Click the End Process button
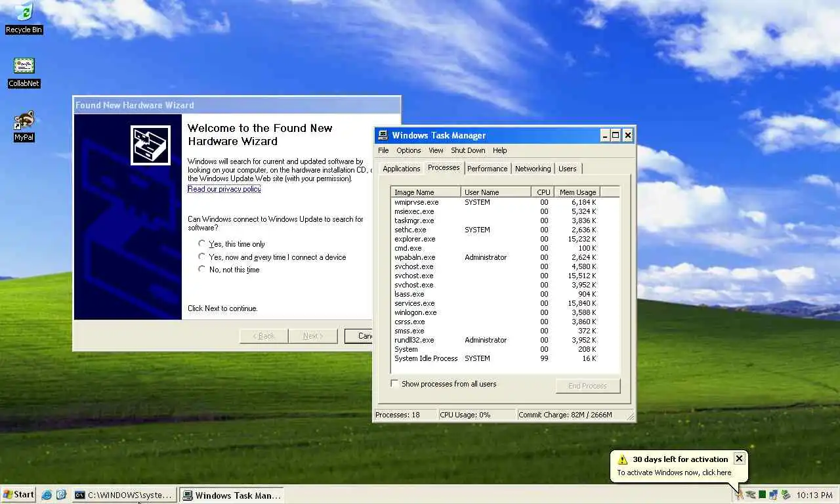 [587, 386]
